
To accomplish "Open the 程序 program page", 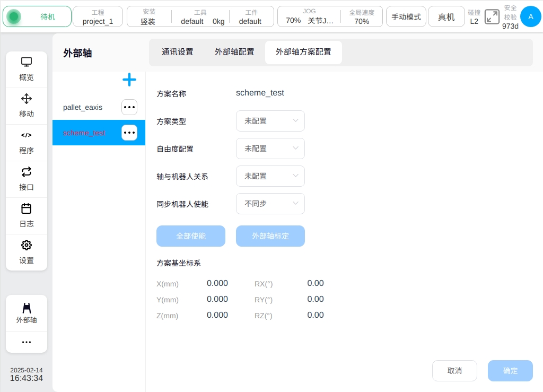I will (x=27, y=143).
